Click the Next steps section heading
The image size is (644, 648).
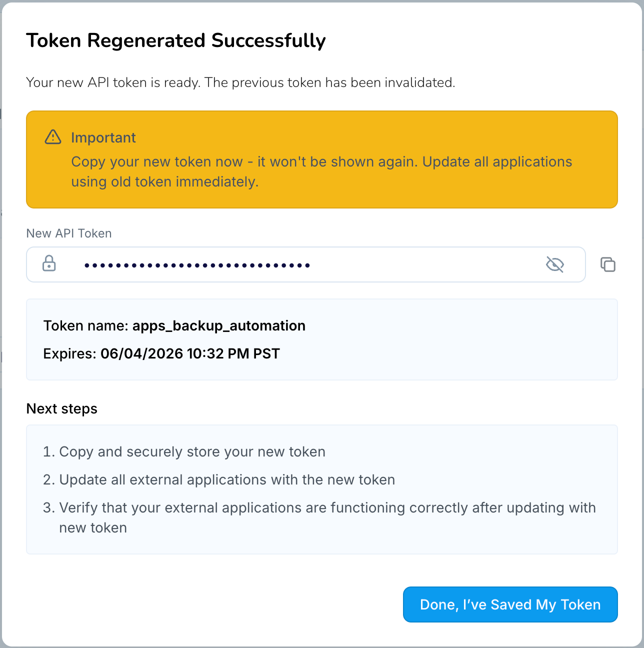pos(61,408)
